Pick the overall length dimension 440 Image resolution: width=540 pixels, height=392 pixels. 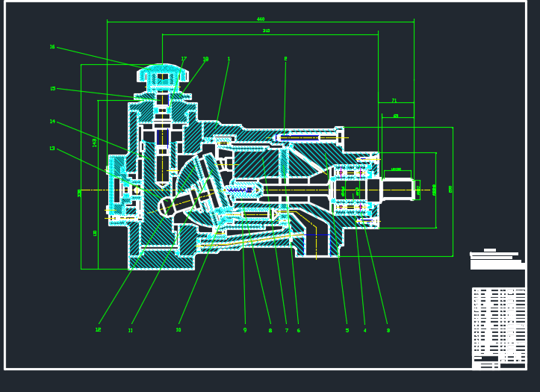[x=261, y=19]
